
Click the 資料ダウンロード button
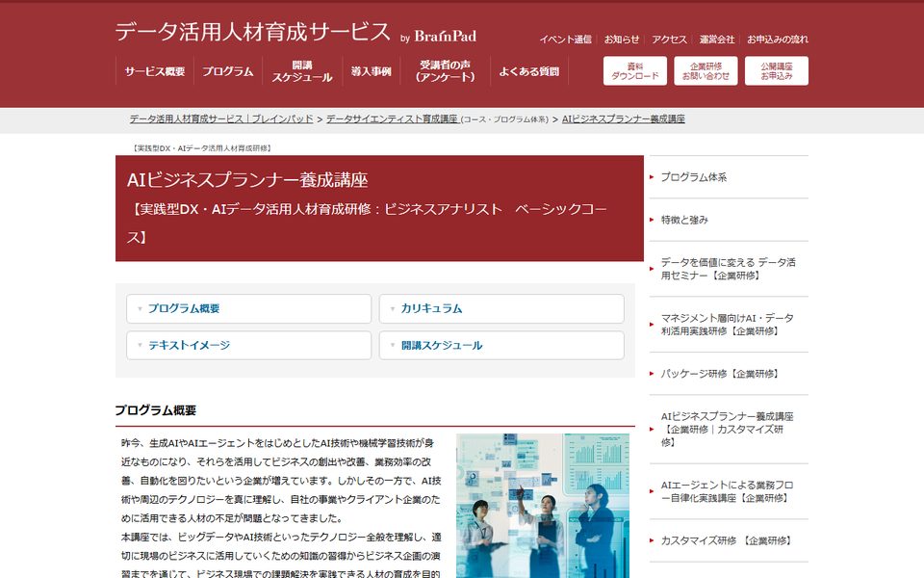click(x=635, y=70)
